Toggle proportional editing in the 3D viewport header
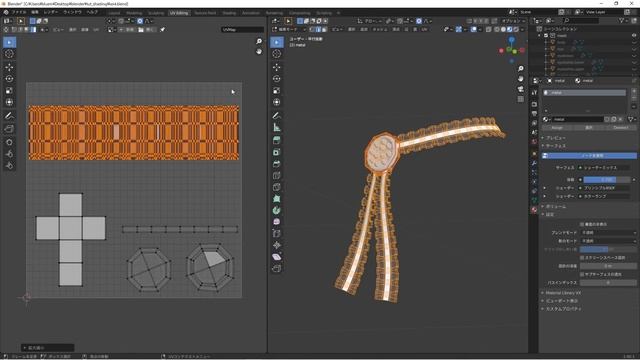The image size is (640, 360). tap(419, 21)
